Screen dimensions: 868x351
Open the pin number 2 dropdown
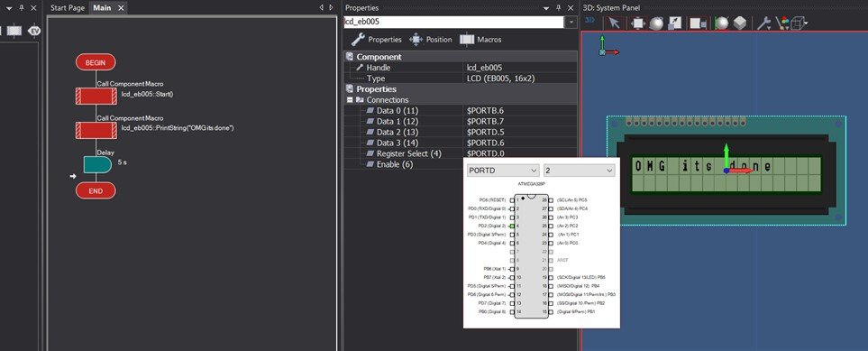pyautogui.click(x=579, y=171)
